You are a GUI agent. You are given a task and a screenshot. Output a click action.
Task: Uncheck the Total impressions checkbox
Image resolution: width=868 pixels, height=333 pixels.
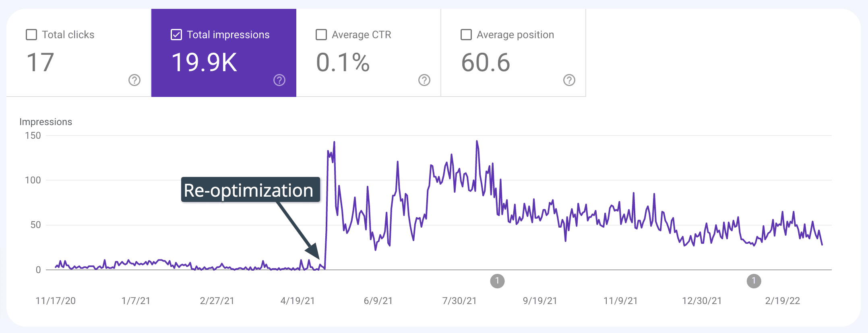point(176,35)
